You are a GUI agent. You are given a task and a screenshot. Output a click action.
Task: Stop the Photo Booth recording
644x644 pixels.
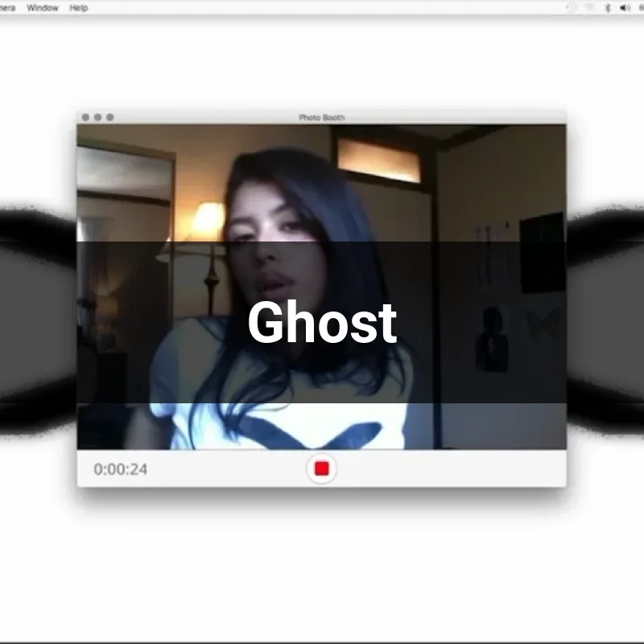(x=321, y=469)
